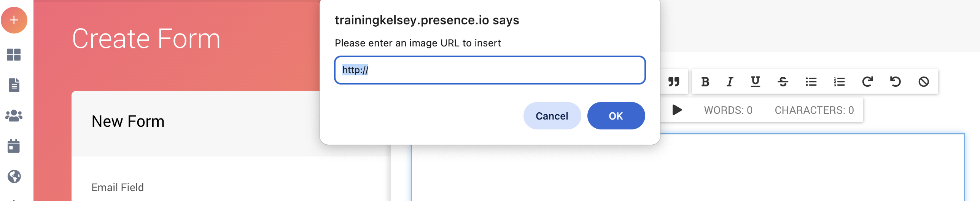
Task: Toggle strikethrough formatting in the editor toolbar
Action: (x=783, y=81)
